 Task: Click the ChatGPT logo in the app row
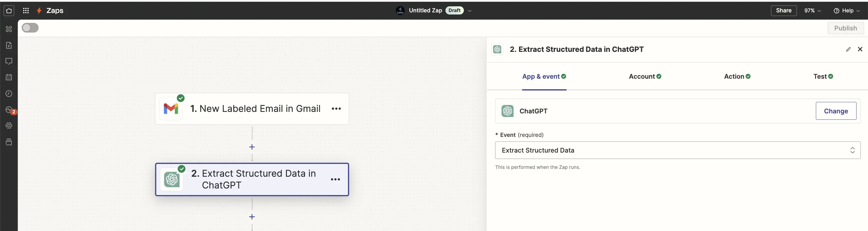[x=507, y=111]
